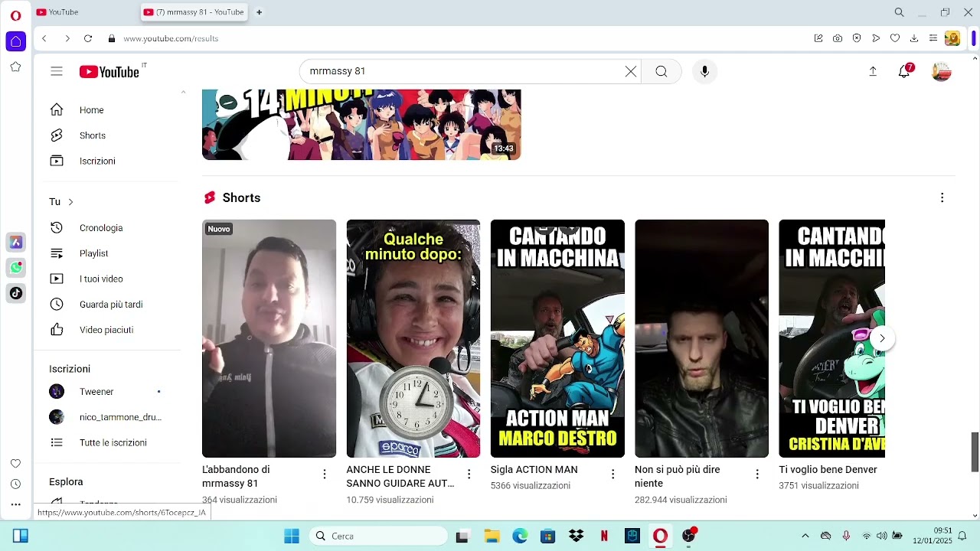Viewport: 980px width, 551px height.
Task: Click the Sigla ACTION MAN title
Action: tap(534, 470)
